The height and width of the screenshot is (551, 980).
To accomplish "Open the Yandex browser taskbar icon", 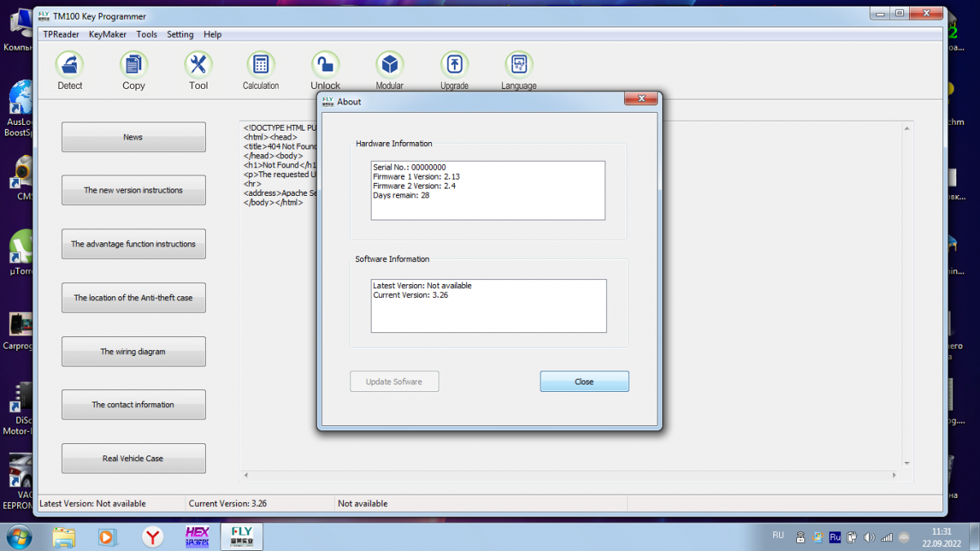I will [x=152, y=536].
